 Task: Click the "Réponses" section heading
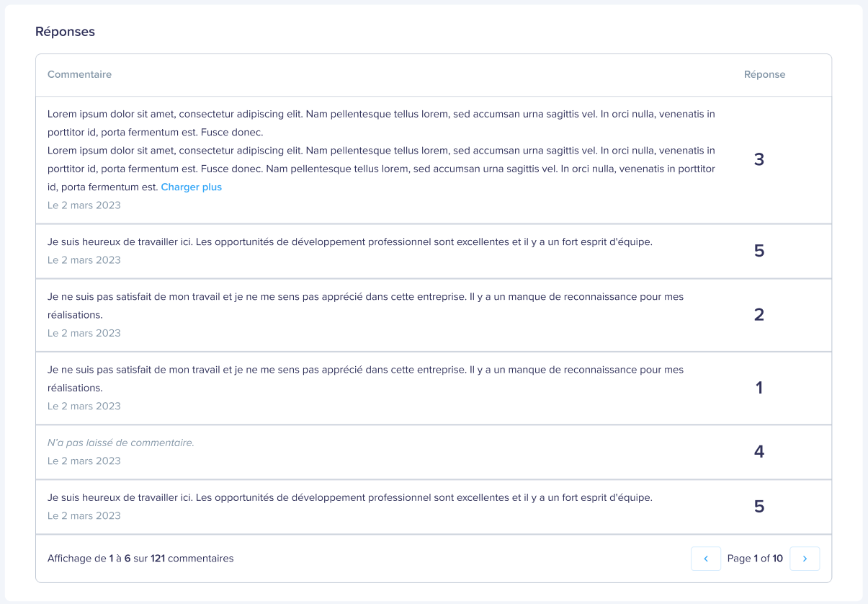(65, 32)
